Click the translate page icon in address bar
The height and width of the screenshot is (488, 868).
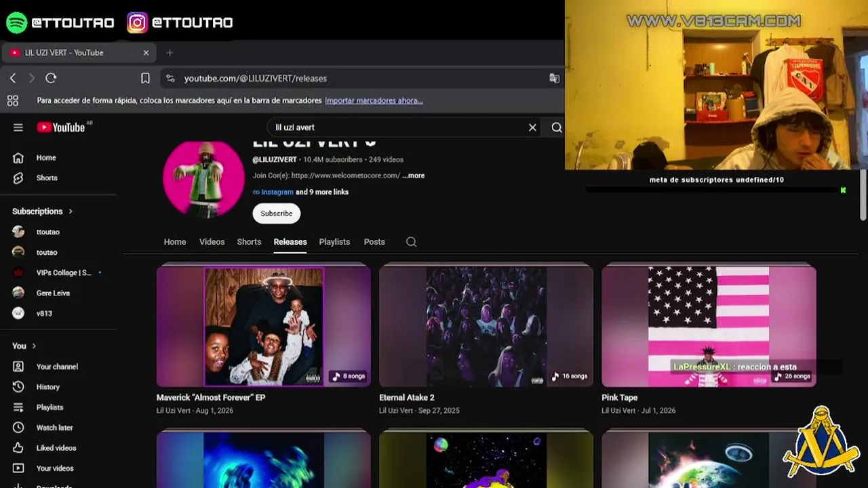[554, 79]
